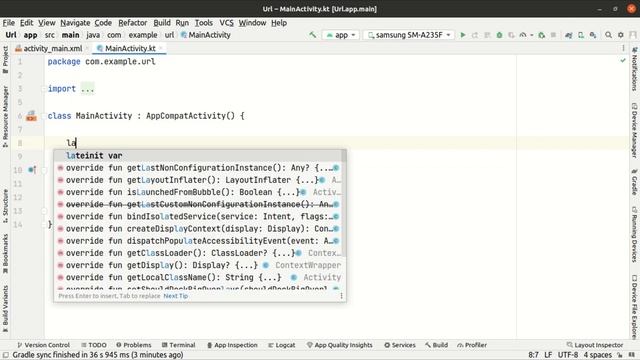This screenshot has width=640, height=360.
Task: Open the Terminal tool window
Action: pyautogui.click(x=178, y=345)
